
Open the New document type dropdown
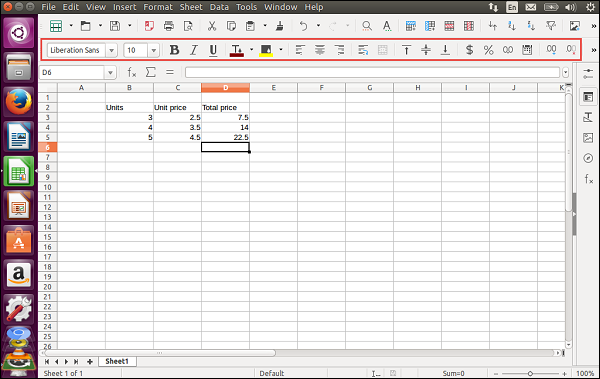click(x=71, y=26)
